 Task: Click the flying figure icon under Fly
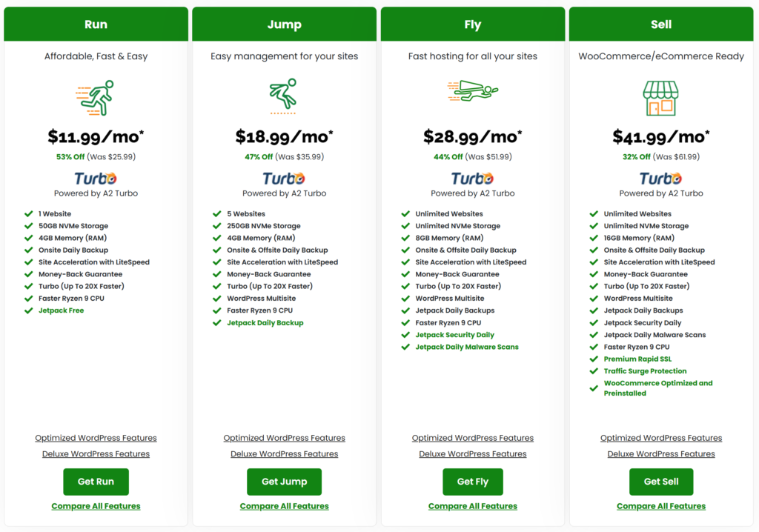pyautogui.click(x=473, y=92)
